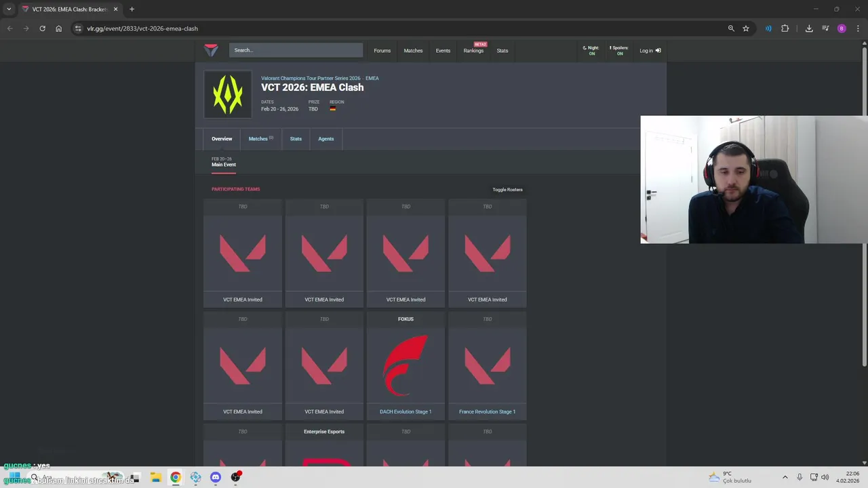Open Discord from the taskbar
This screenshot has height=488, width=868.
click(216, 477)
